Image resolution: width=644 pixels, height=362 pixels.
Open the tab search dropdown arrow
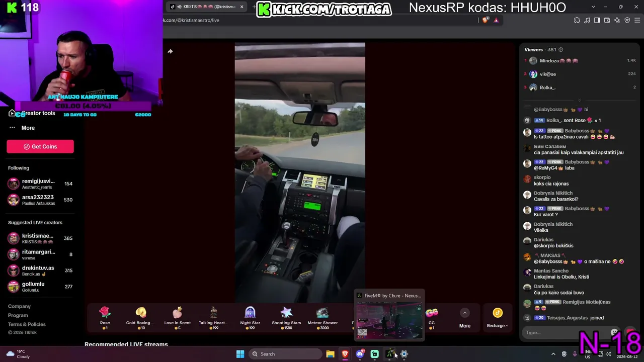(x=593, y=7)
